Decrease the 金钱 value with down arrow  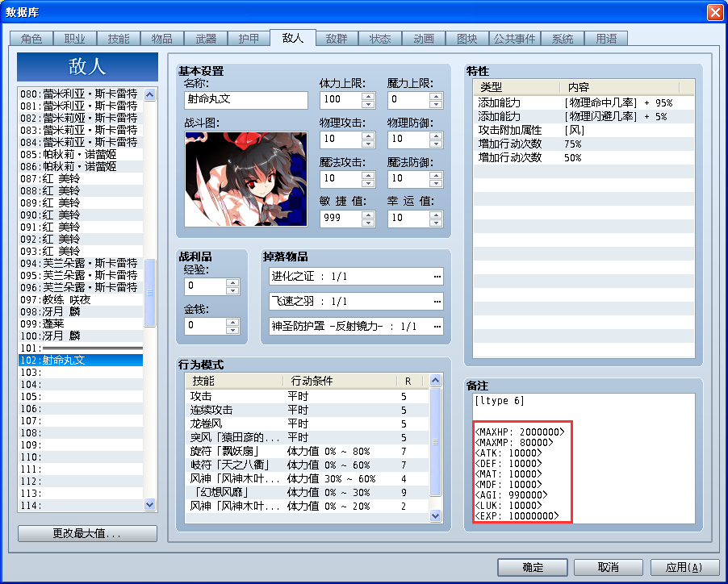[x=232, y=329]
